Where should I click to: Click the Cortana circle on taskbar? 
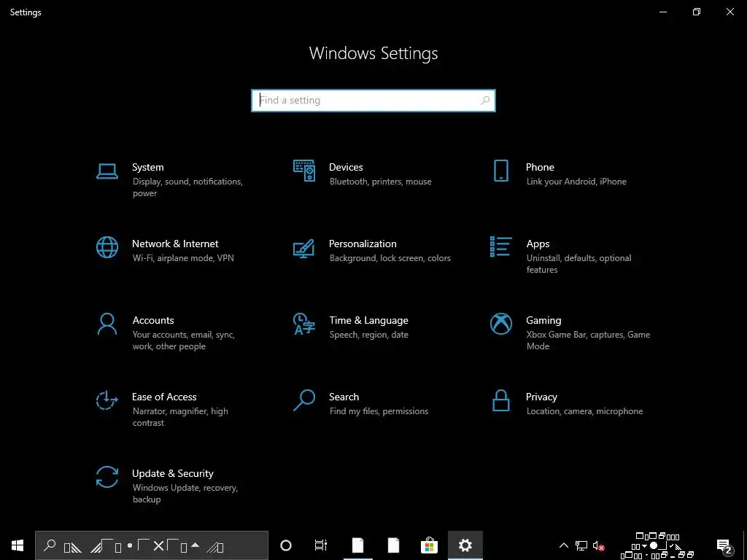pyautogui.click(x=286, y=545)
